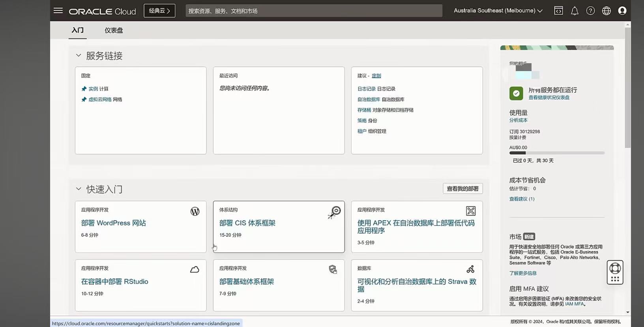Open the Strava data visualization quickstart

tap(417, 285)
